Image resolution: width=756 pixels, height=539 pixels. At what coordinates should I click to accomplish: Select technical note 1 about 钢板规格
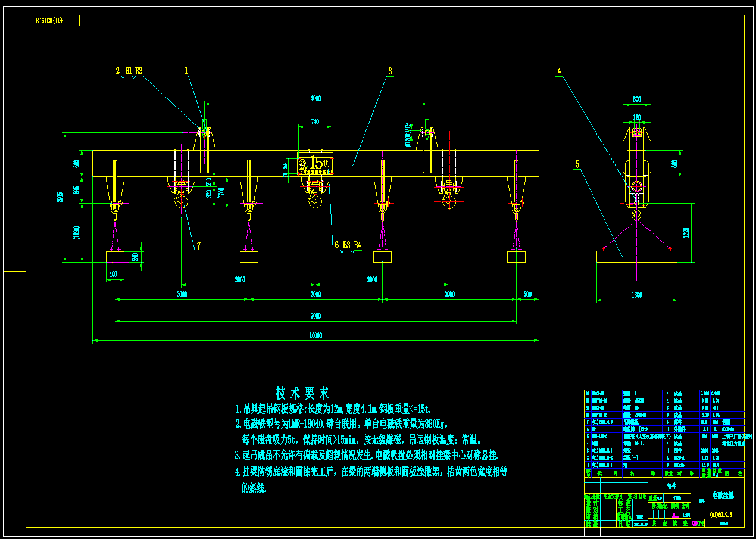333,409
